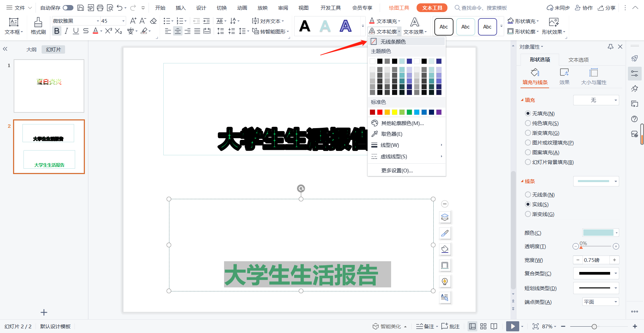The height and width of the screenshot is (333, 644).
Task: Use the Format Painter tool
Action: pos(38,26)
